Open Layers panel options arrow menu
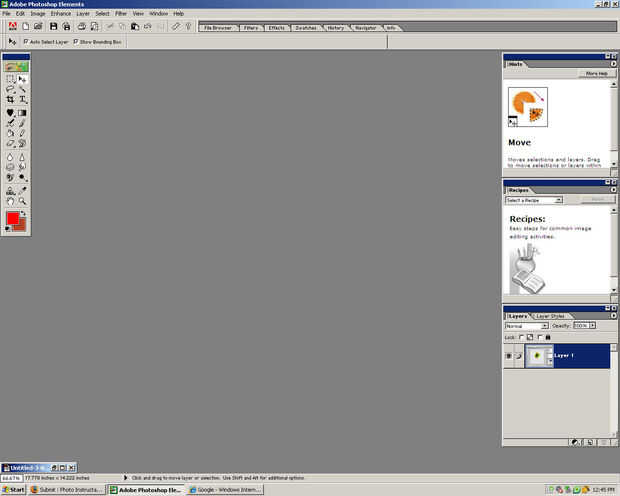The height and width of the screenshot is (496, 620). pos(613,316)
